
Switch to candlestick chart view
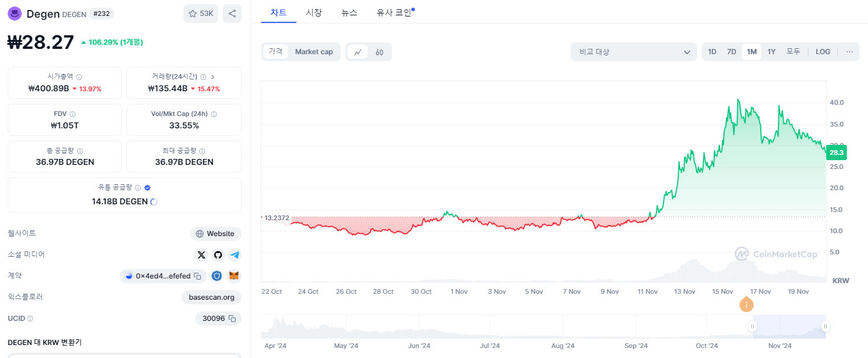(379, 52)
